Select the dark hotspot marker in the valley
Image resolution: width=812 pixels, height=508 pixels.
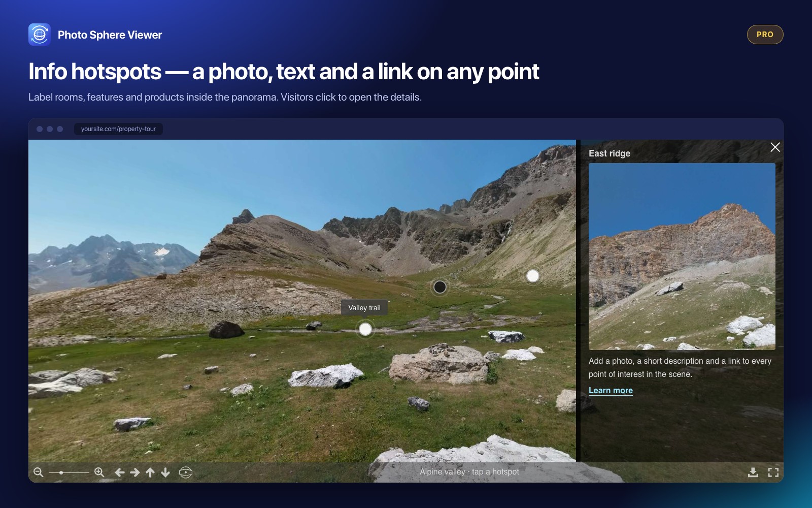pos(440,287)
